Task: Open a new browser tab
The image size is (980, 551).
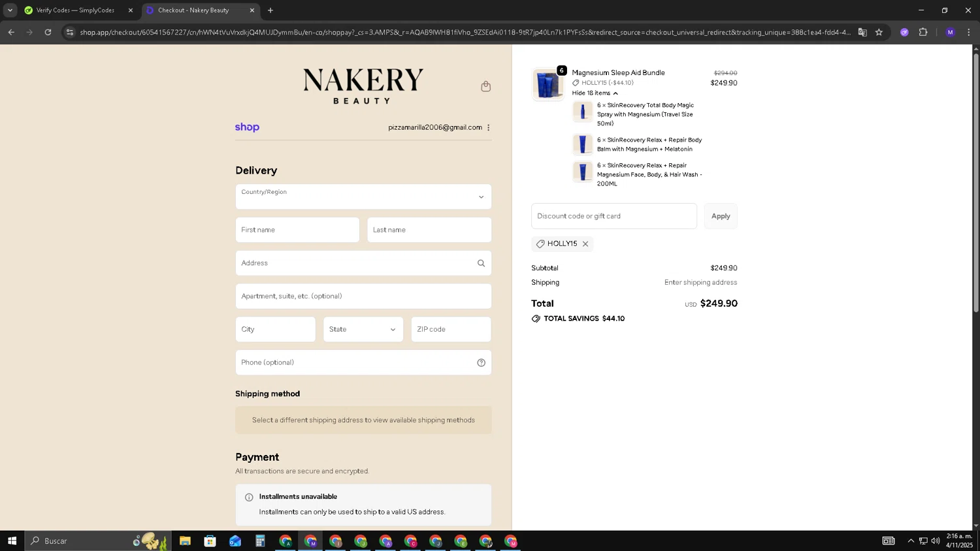Action: click(270, 10)
